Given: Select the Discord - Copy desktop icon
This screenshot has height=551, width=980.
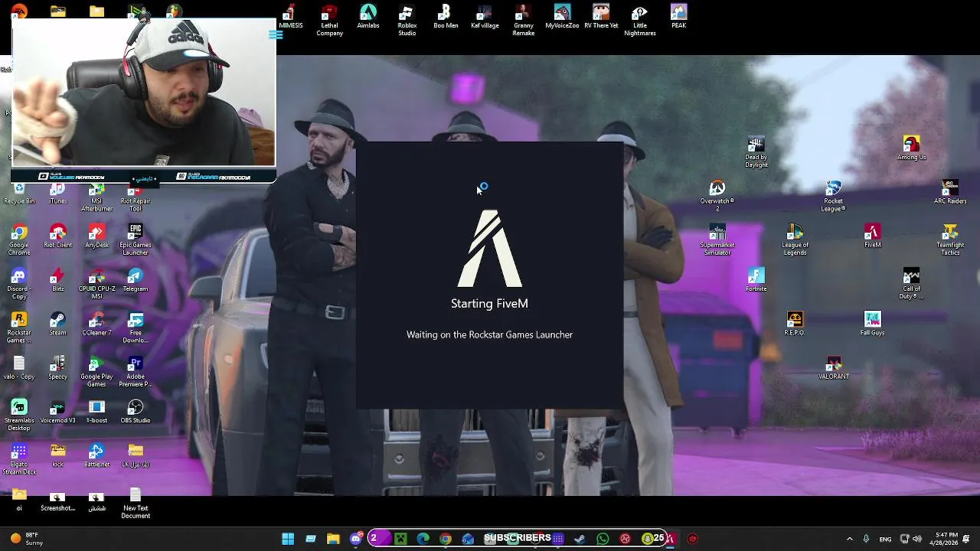Looking at the screenshot, I should click(x=19, y=284).
